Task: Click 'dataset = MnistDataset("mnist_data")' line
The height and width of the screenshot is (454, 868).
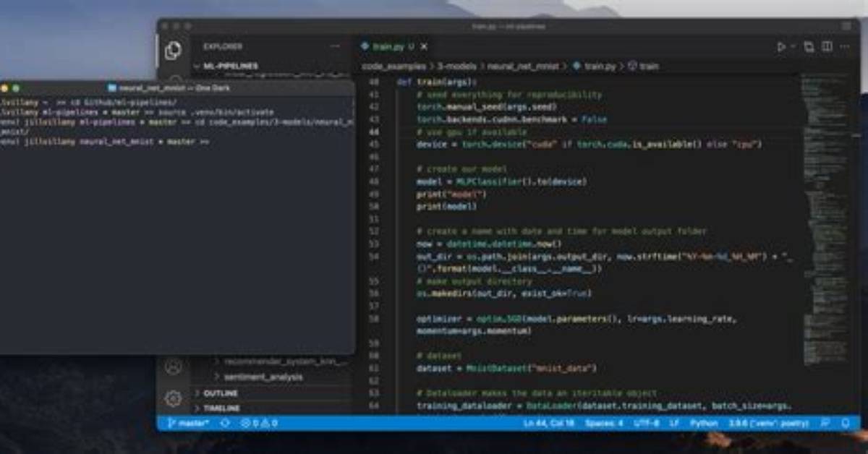Action: tap(506, 368)
